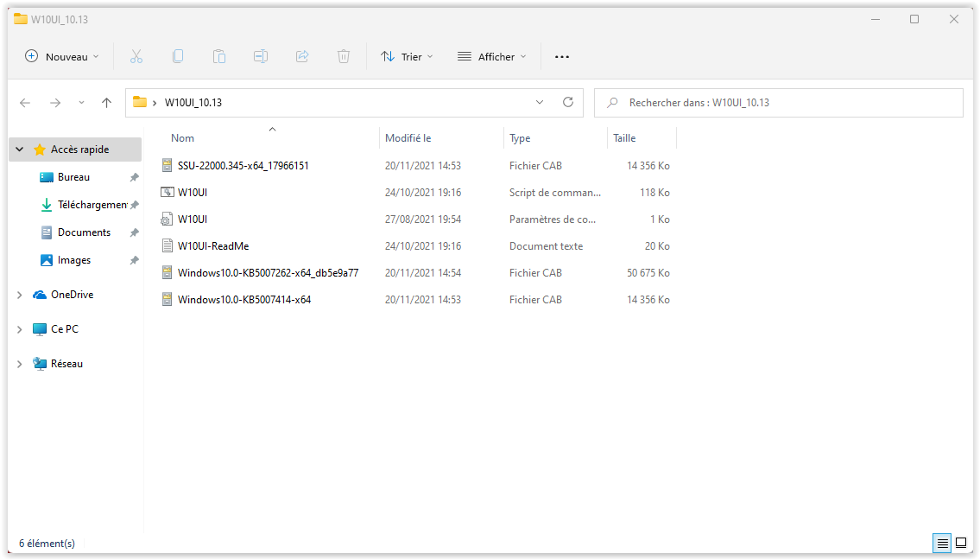Open Téléchargements in quick access
This screenshot has width=980, height=560.
[x=83, y=205]
